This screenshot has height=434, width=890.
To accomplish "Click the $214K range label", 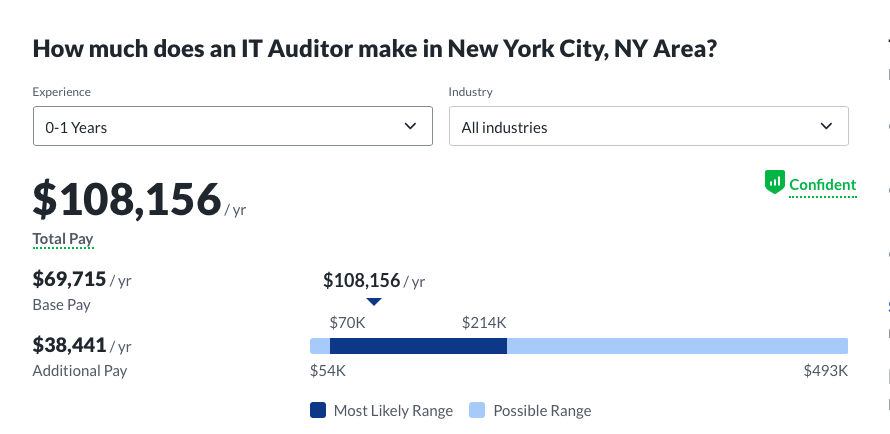I will pos(484,323).
